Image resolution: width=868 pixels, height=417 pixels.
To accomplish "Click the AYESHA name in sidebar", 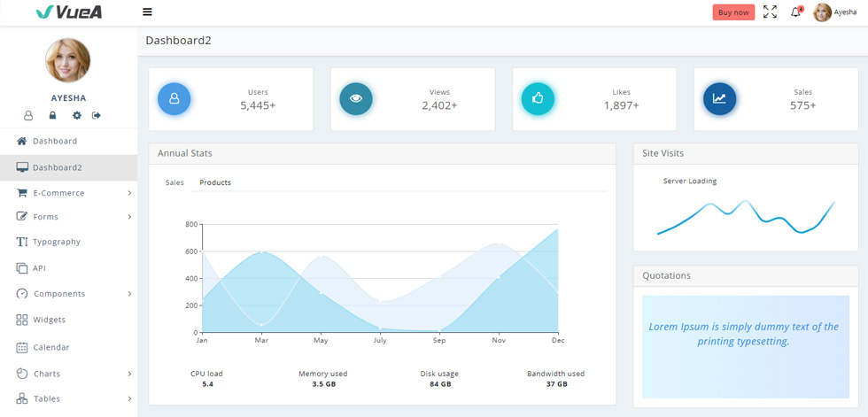I will [69, 98].
